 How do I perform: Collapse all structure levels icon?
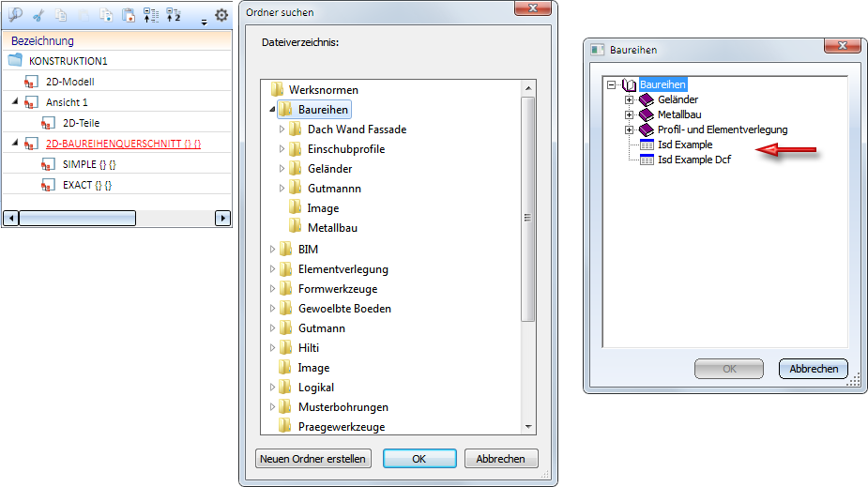point(151,16)
